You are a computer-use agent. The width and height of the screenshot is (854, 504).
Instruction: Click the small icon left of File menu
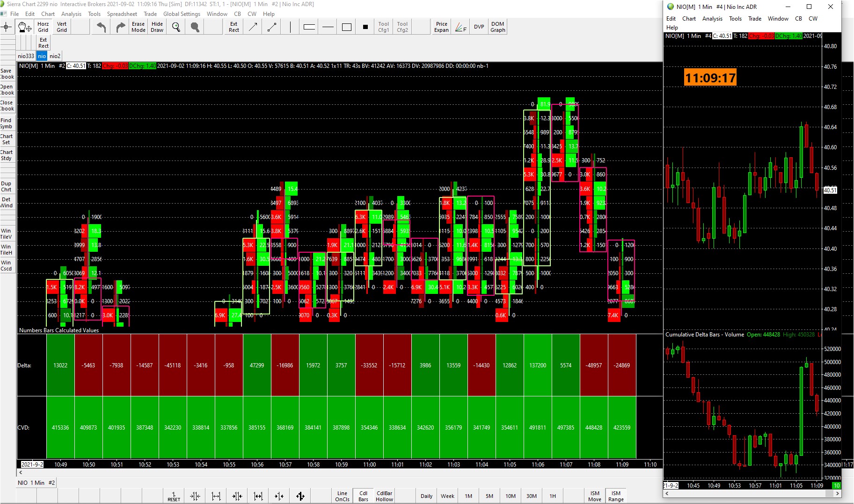point(4,14)
